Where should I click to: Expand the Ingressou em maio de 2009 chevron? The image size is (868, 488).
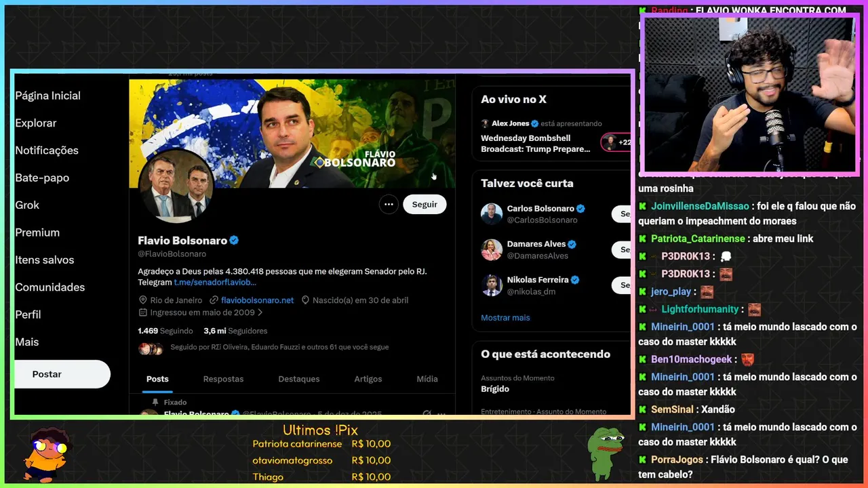(x=260, y=312)
